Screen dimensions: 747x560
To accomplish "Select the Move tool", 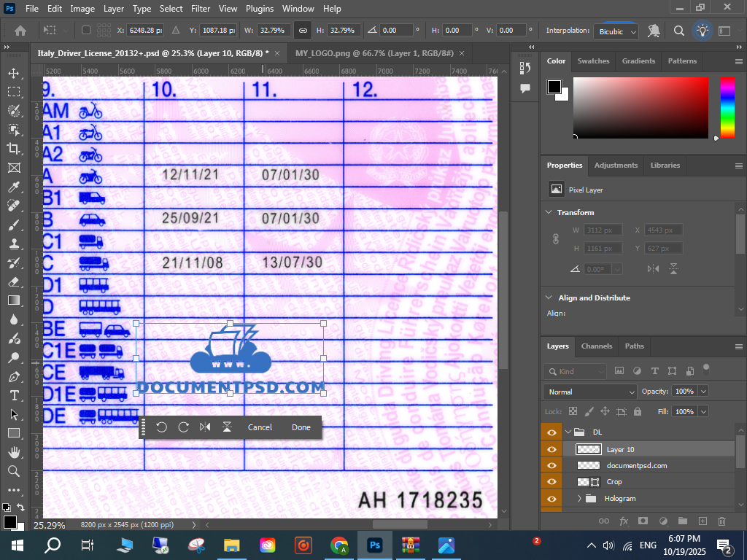I will (13, 73).
